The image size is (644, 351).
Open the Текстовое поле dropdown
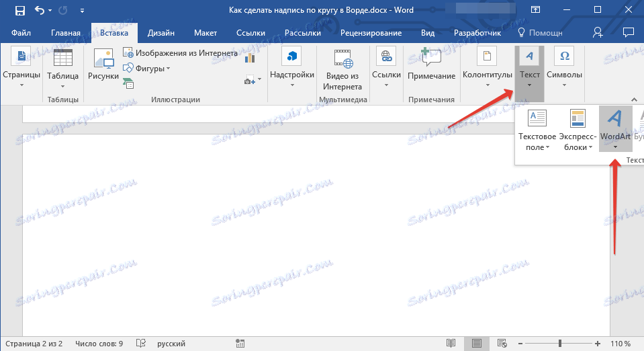coord(537,129)
